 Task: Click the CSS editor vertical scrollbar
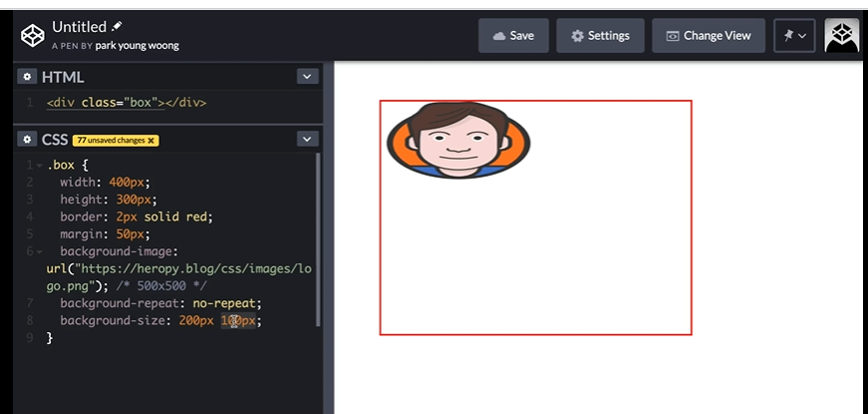tap(318, 239)
